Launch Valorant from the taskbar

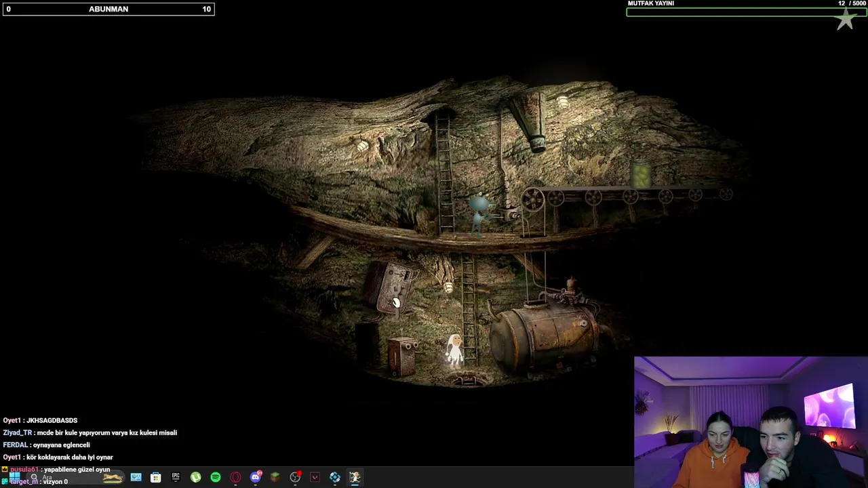315,477
